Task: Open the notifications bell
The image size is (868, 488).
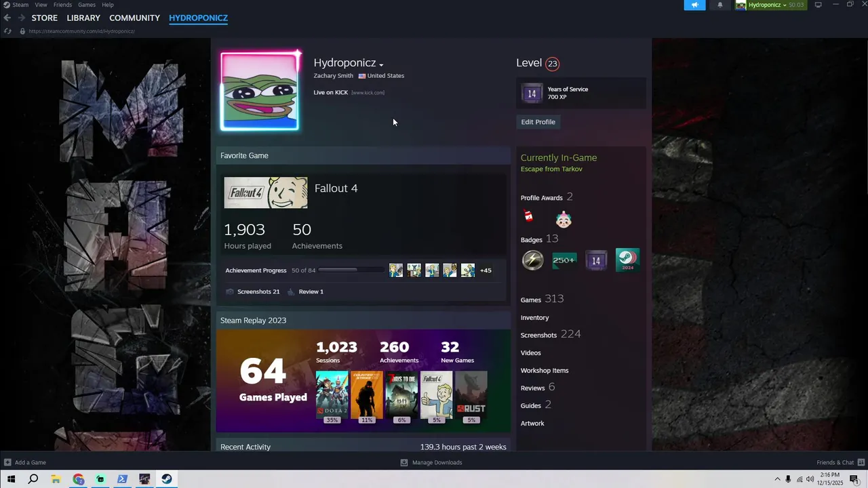Action: [720, 5]
